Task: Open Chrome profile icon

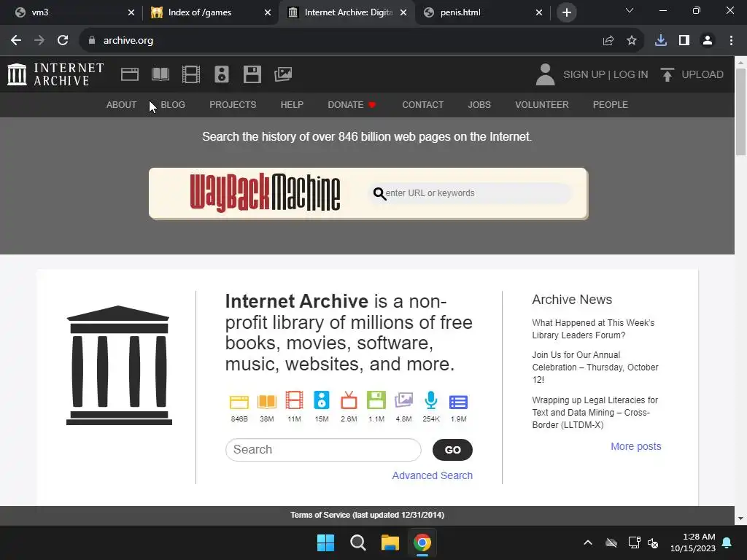Action: pyautogui.click(x=708, y=41)
